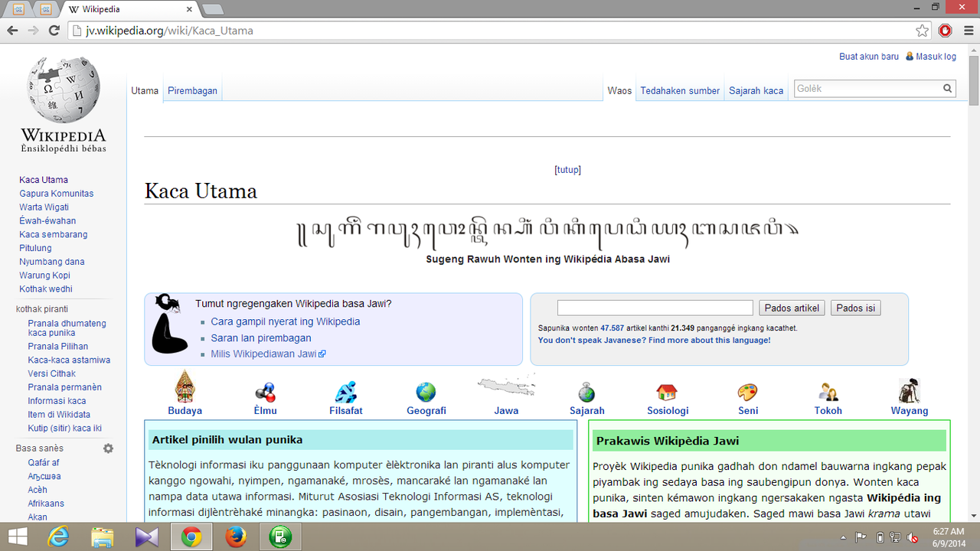Image resolution: width=980 pixels, height=551 pixels.
Task: Open language settings gear icon
Action: click(108, 448)
